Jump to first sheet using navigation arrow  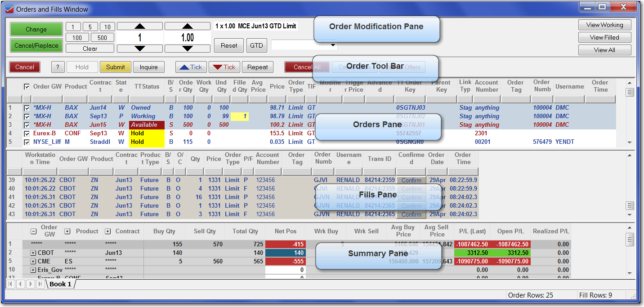pos(11,284)
